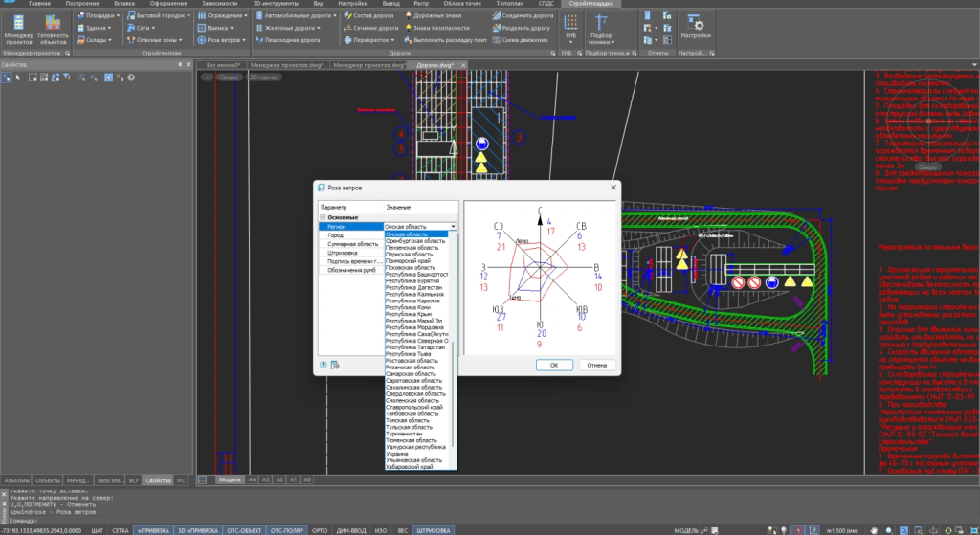Toggle ОРТО mode in status bar
980x535 pixels.
click(x=321, y=529)
